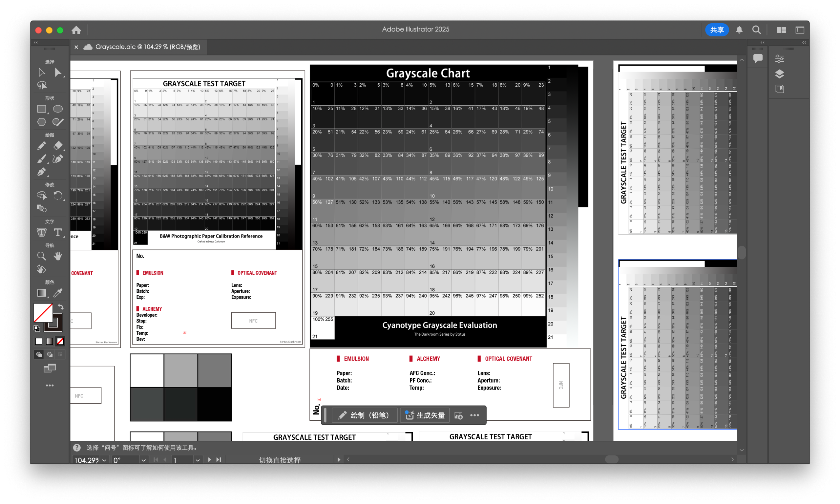This screenshot has height=504, width=840.
Task: Open the rotation angle dropdown
Action: click(x=144, y=460)
